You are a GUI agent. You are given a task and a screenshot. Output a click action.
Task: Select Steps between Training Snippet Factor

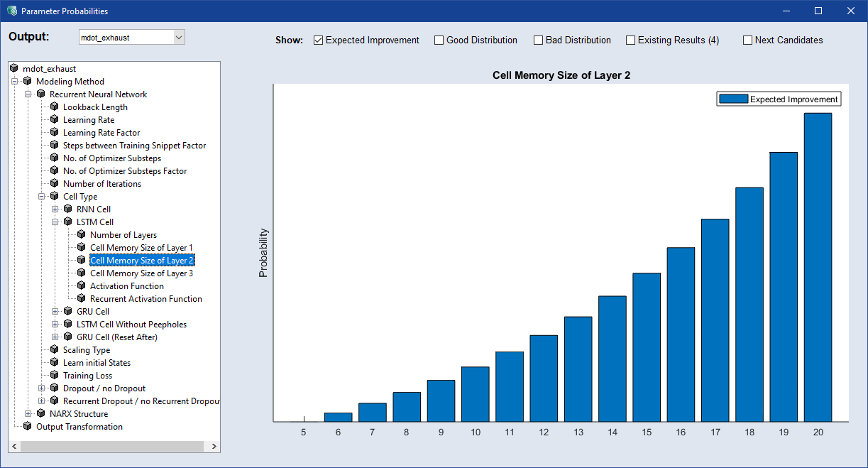(x=134, y=146)
